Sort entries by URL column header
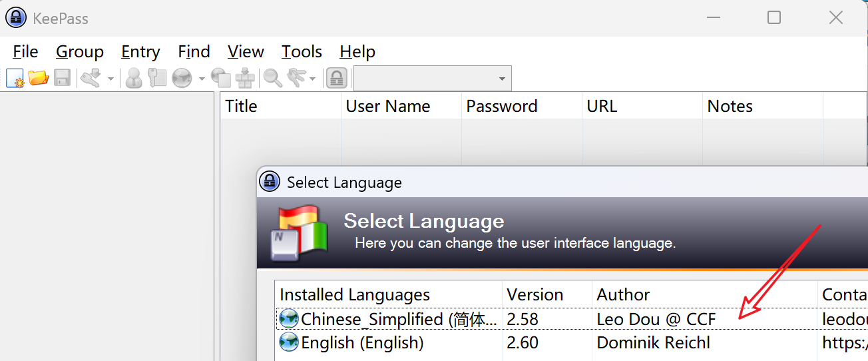 coord(642,106)
